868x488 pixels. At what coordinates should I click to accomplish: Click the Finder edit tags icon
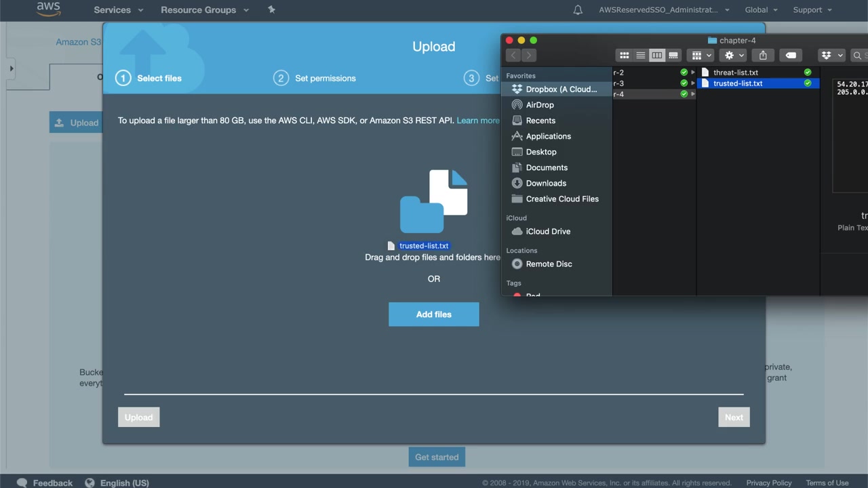pos(791,56)
